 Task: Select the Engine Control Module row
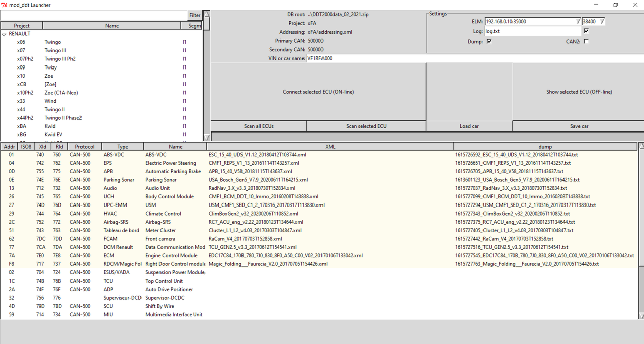tap(319, 256)
